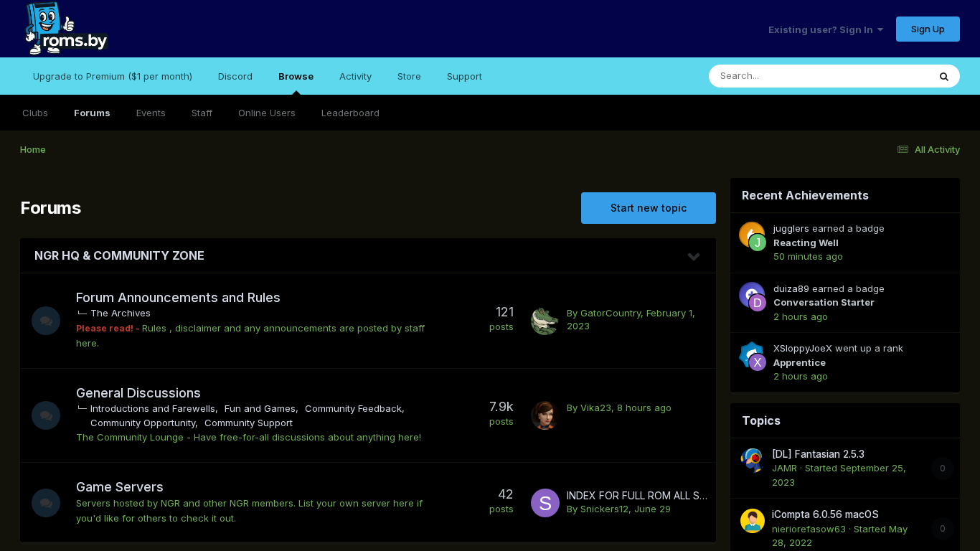Click the Game Servers forum icon
980x551 pixels.
[x=46, y=503]
